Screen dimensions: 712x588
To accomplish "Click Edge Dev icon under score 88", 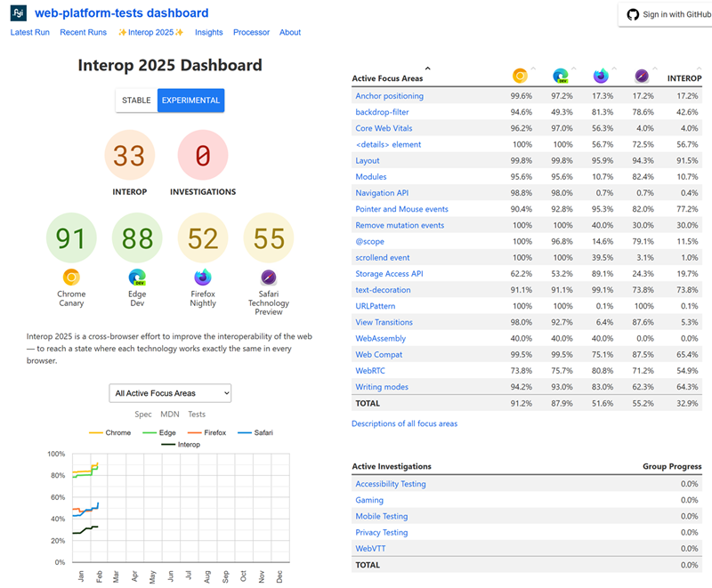I will point(137,277).
